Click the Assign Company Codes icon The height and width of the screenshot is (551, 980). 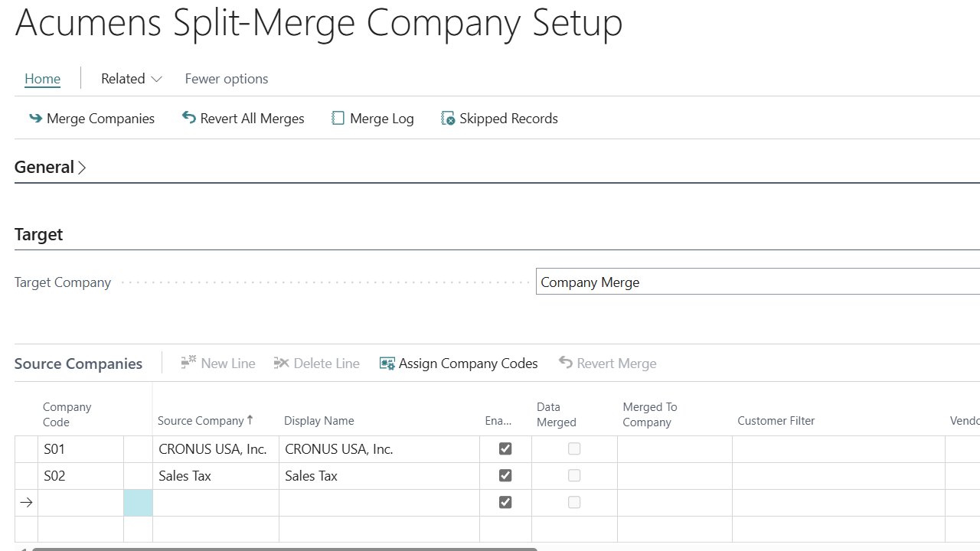coord(387,364)
